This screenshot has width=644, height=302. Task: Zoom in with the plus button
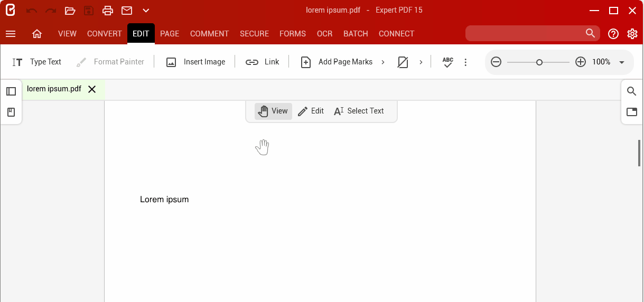[x=581, y=62]
